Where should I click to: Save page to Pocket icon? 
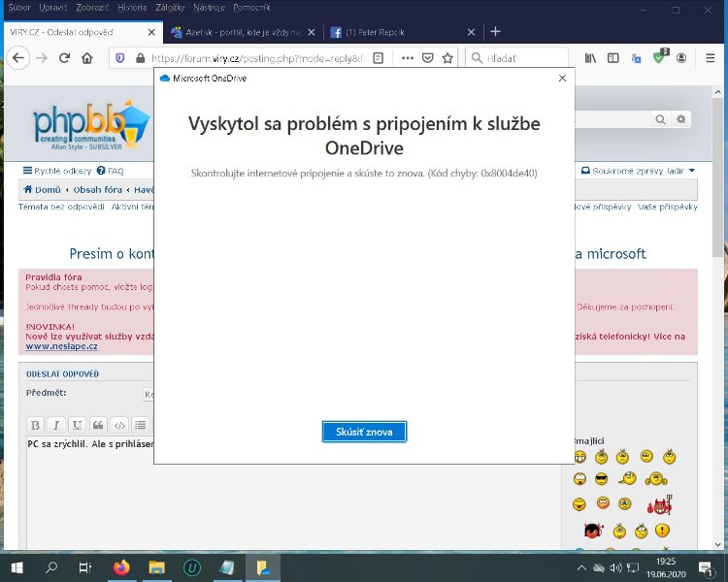(x=428, y=58)
